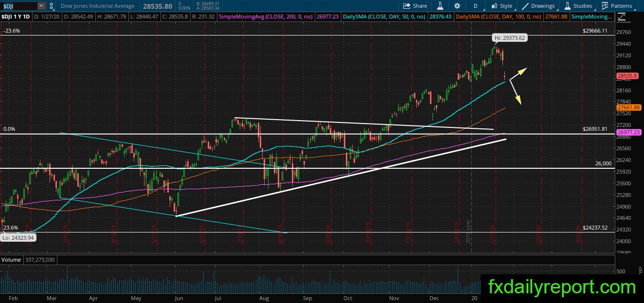
Task: Open the Patterns menu
Action: point(617,6)
